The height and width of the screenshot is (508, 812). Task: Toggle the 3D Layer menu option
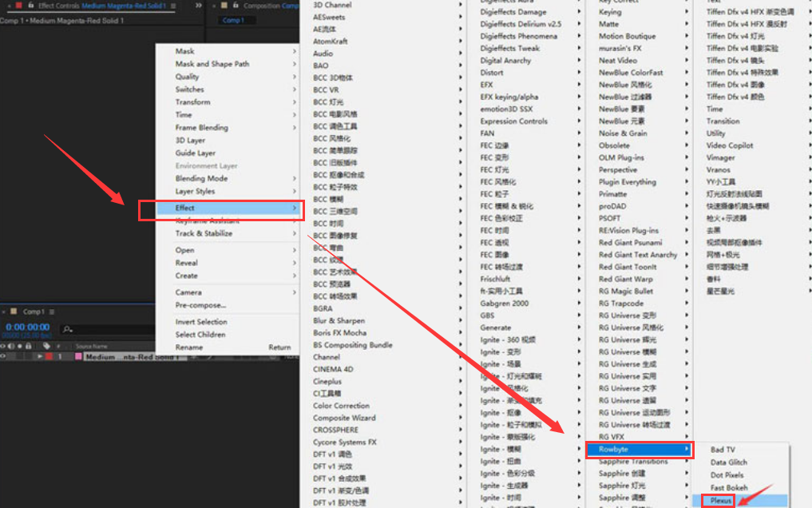228,141
